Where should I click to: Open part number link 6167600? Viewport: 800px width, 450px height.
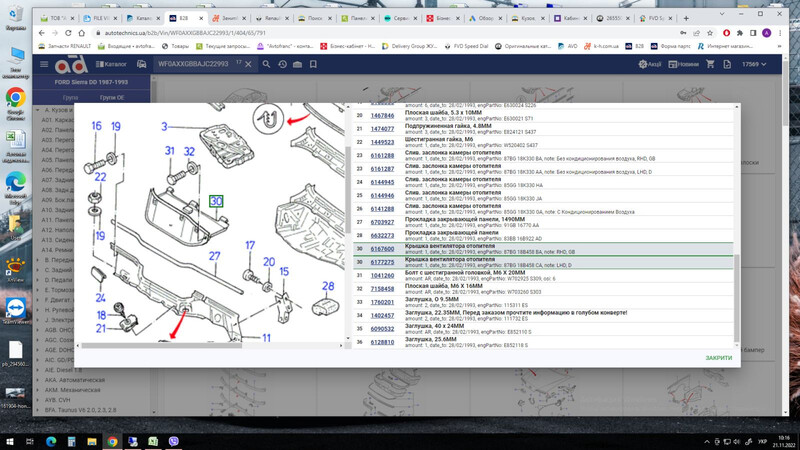(x=382, y=248)
